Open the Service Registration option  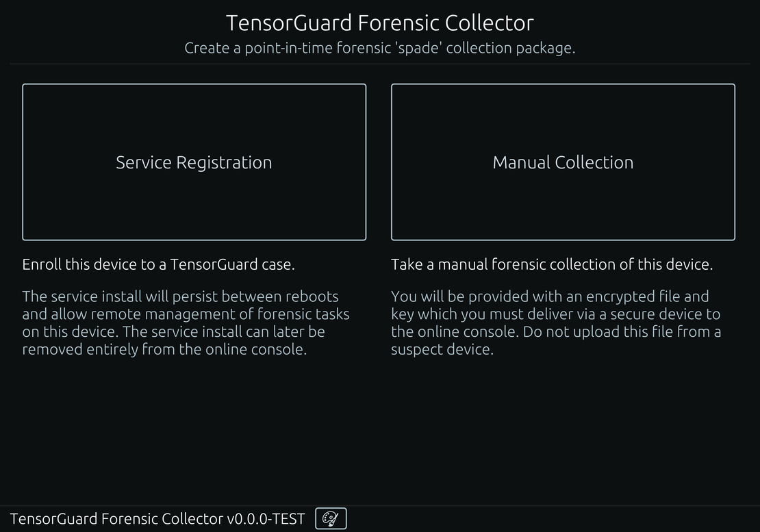[194, 162]
